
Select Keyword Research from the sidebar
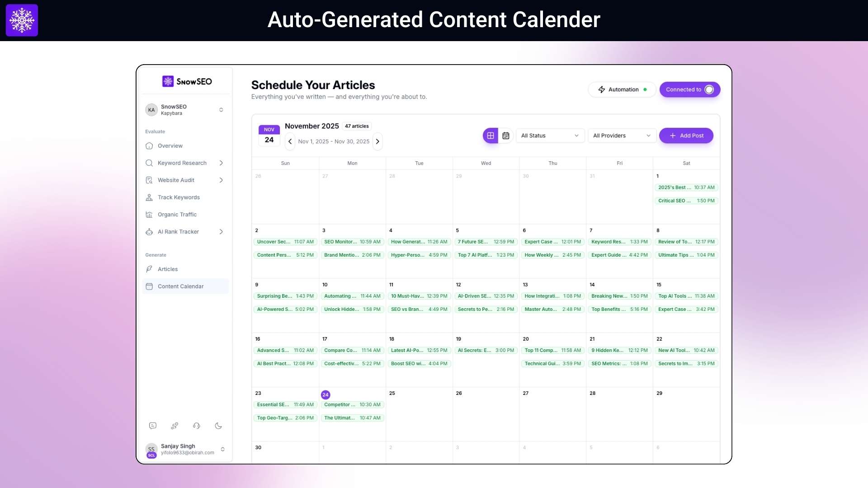point(182,163)
